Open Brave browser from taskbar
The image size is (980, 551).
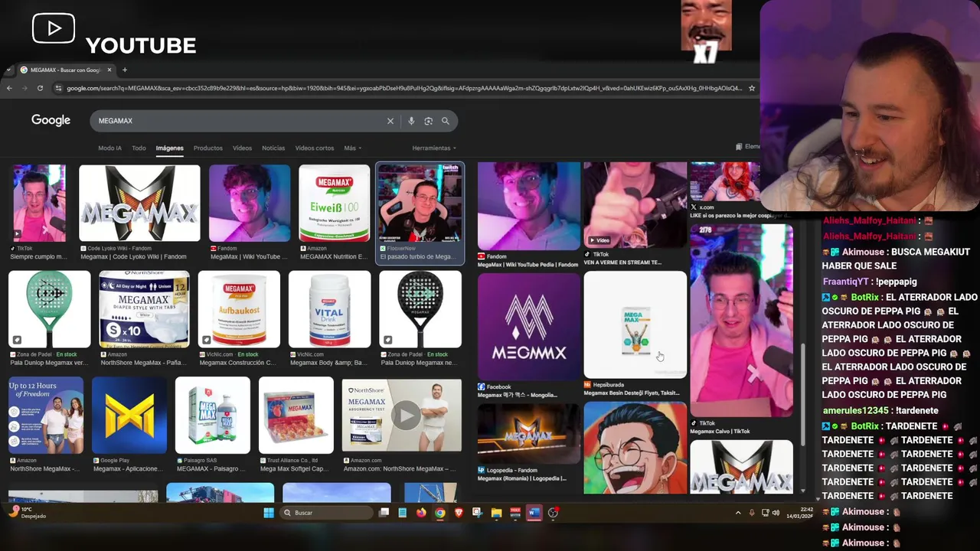click(459, 513)
